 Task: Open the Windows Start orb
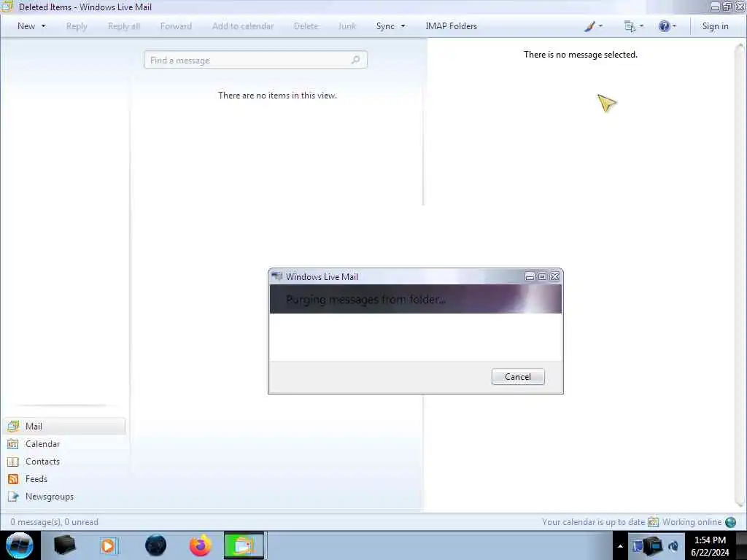[x=20, y=545]
